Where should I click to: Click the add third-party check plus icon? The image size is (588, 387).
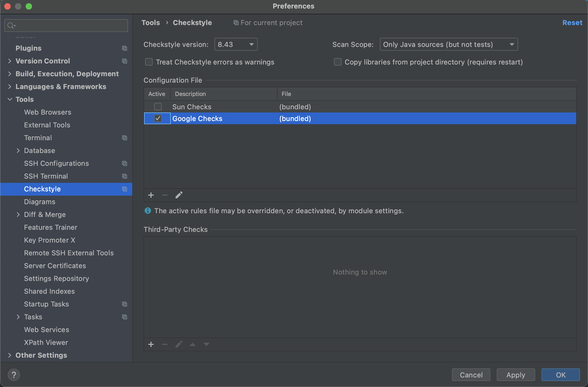point(151,344)
